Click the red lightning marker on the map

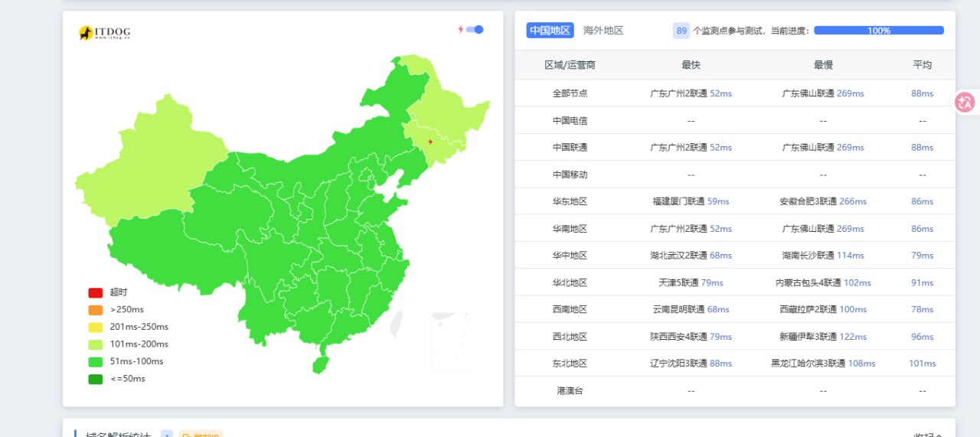pyautogui.click(x=430, y=142)
